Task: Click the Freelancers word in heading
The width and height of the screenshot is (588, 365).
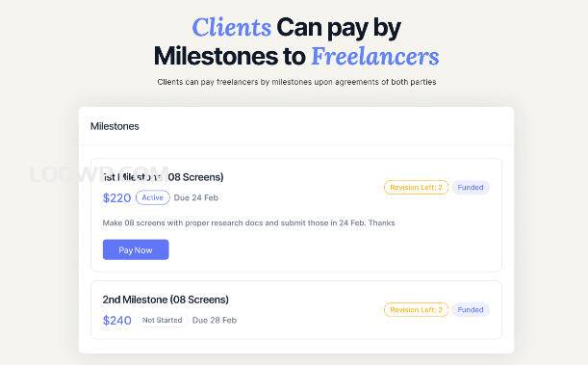Action: 375,56
